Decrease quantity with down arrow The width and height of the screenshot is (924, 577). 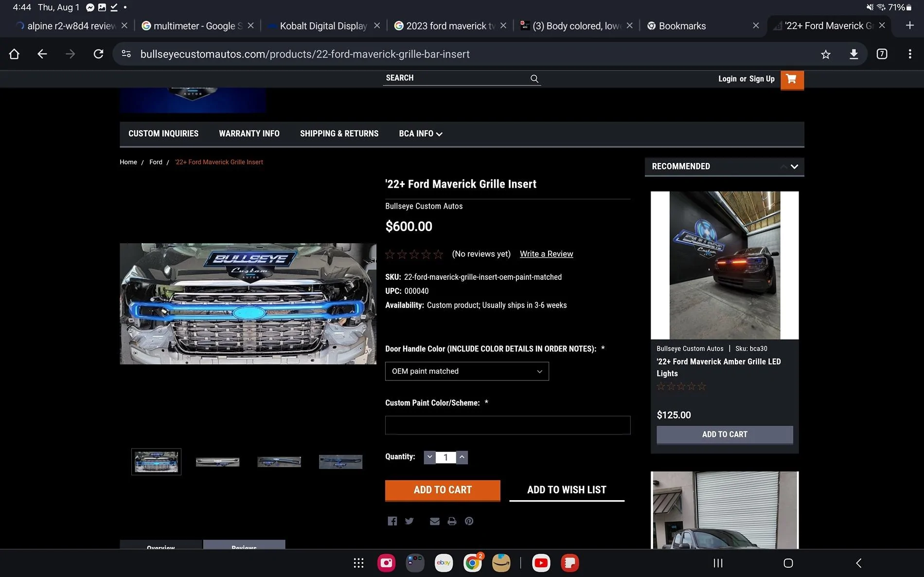pyautogui.click(x=430, y=457)
